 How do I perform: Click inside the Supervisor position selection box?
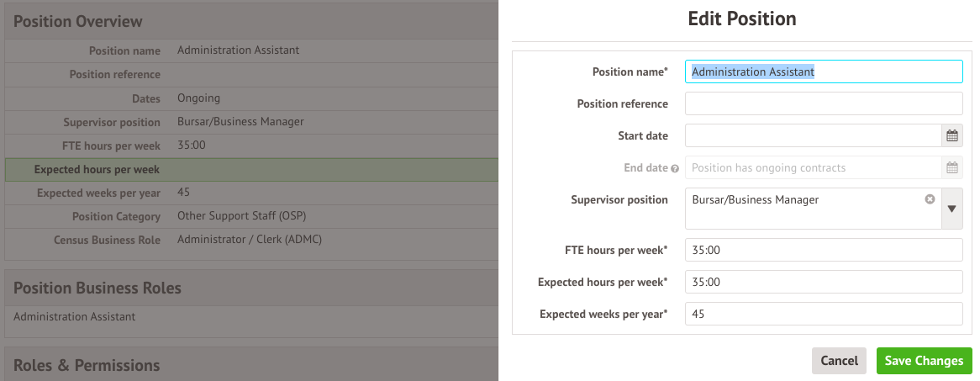[803, 209]
